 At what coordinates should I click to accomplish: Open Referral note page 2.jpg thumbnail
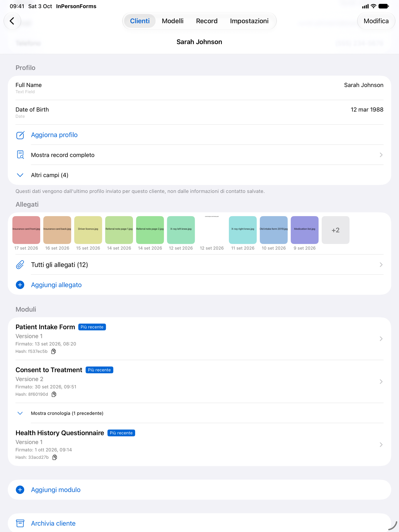(150, 230)
